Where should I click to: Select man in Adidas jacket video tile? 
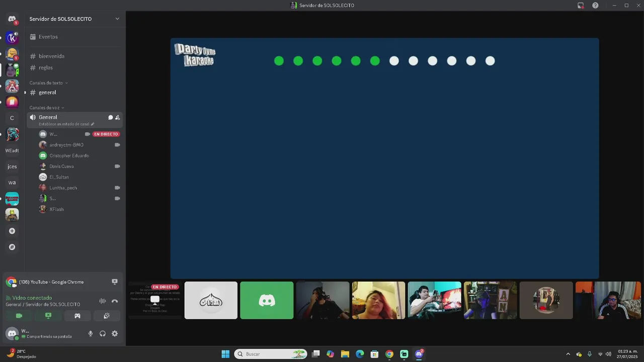pyautogui.click(x=608, y=300)
